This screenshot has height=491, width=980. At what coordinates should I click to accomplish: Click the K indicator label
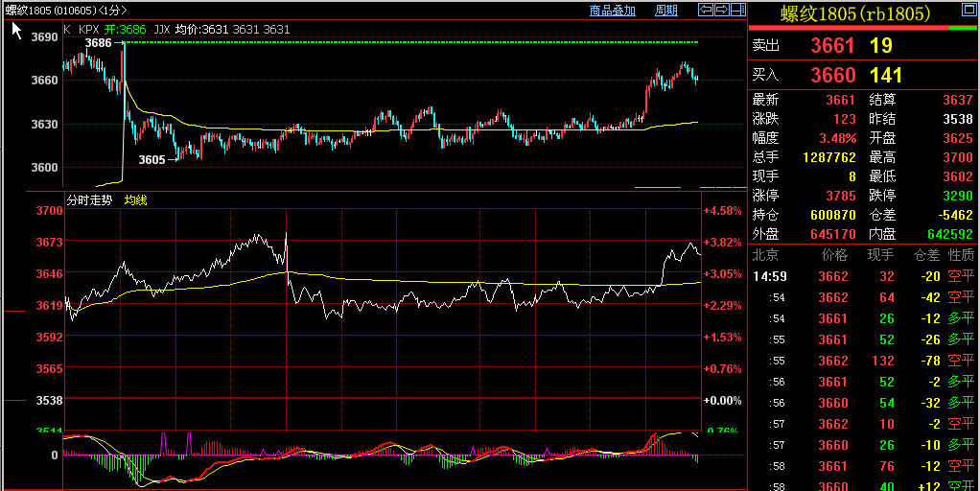click(66, 30)
